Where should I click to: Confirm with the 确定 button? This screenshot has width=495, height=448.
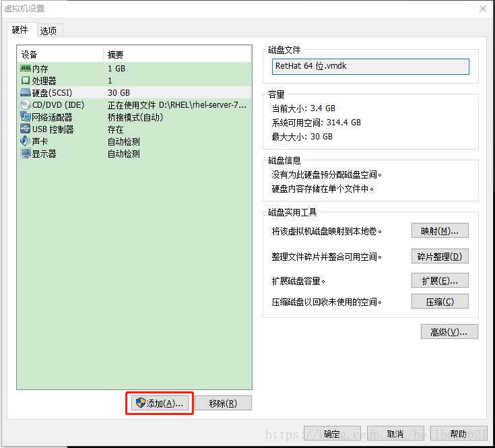[x=332, y=433]
